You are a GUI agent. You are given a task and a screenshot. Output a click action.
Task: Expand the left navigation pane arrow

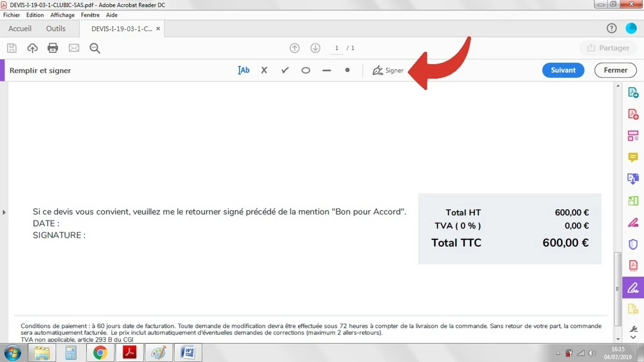4,212
